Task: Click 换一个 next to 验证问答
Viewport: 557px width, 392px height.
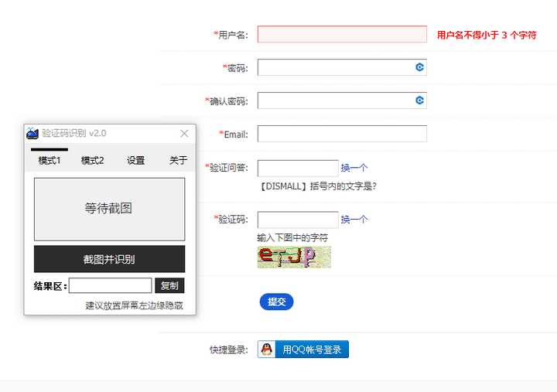Action: [354, 168]
